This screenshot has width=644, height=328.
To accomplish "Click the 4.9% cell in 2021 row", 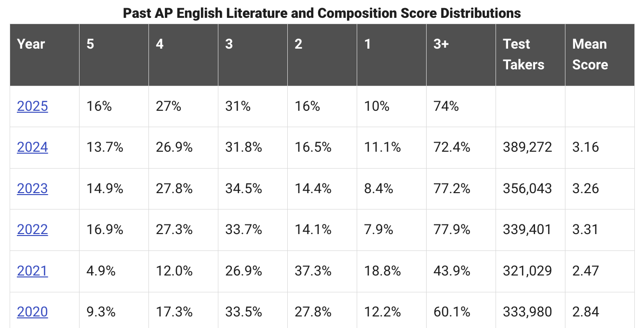I will (101, 271).
